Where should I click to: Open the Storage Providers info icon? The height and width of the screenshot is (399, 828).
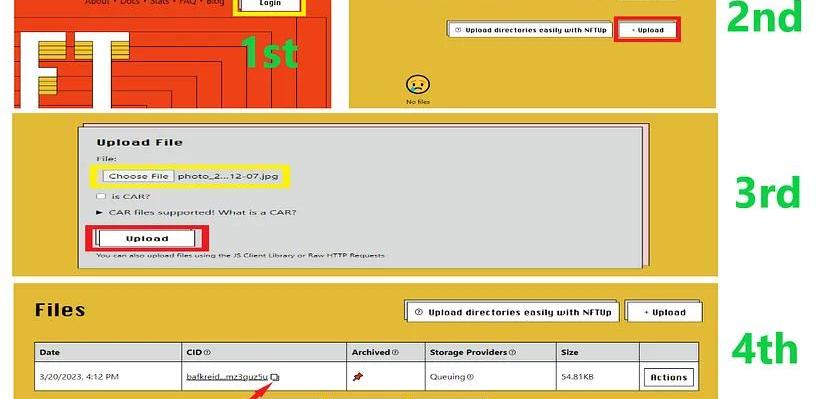click(512, 352)
